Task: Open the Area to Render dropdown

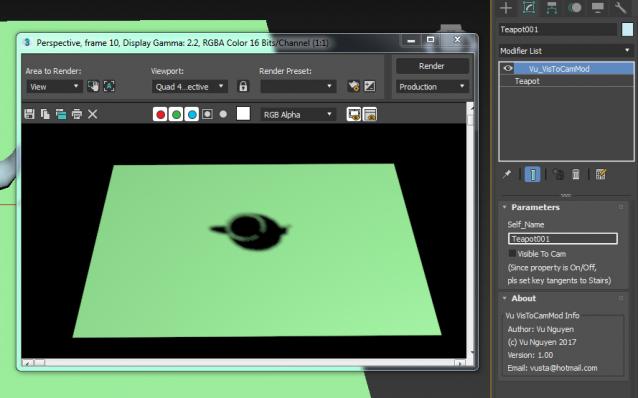Action: (x=54, y=87)
